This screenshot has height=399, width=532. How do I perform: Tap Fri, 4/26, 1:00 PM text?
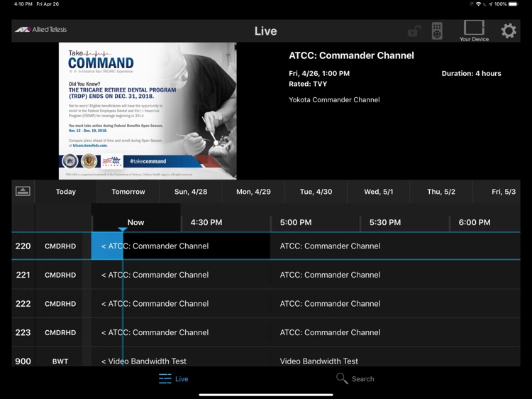point(319,74)
